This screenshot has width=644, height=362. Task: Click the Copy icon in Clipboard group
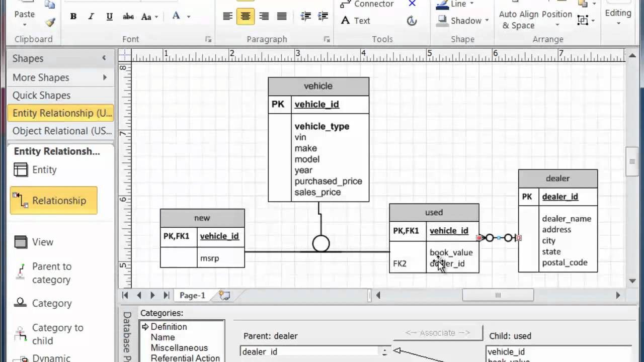tap(50, 5)
